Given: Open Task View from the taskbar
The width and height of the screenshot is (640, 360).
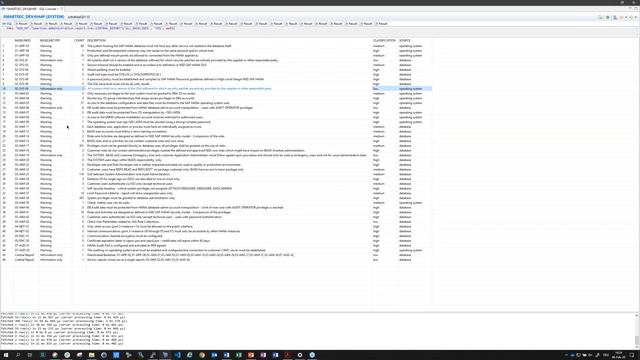Looking at the screenshot, I should point(30,355).
